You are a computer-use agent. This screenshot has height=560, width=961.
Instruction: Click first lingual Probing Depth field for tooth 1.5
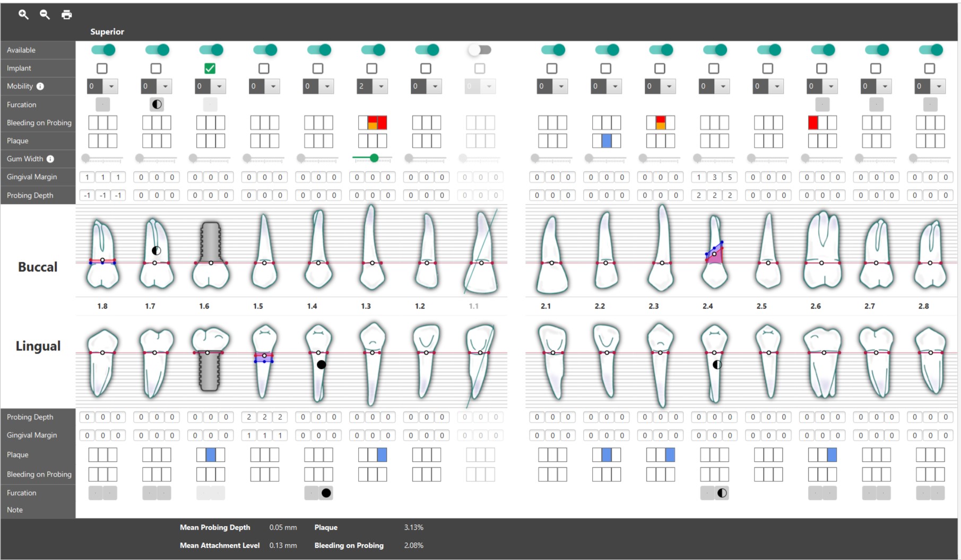[x=249, y=417]
